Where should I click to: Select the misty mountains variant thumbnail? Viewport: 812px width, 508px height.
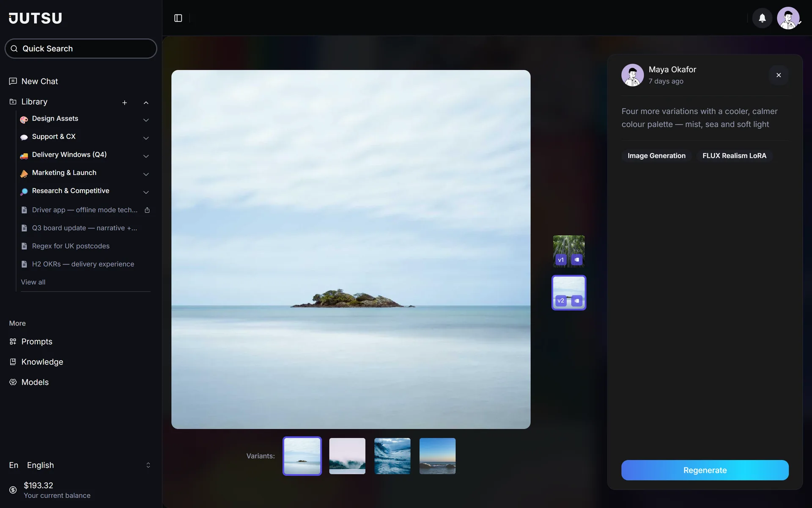(347, 456)
